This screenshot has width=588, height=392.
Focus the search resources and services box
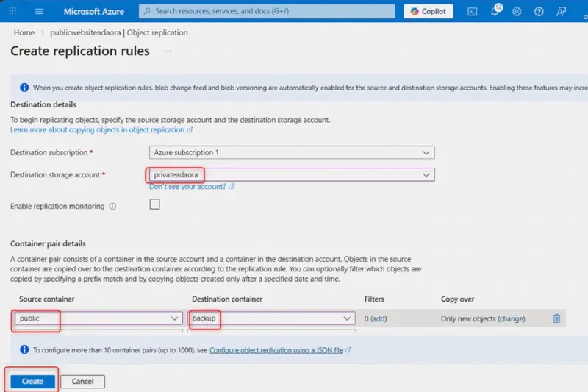(267, 11)
